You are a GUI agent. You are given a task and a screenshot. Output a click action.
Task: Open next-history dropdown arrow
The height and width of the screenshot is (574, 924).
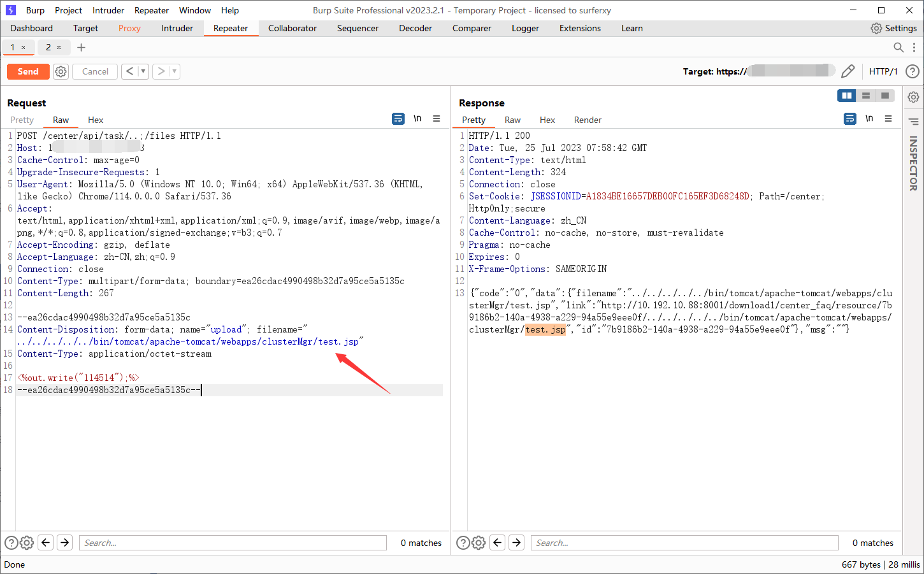click(x=175, y=71)
